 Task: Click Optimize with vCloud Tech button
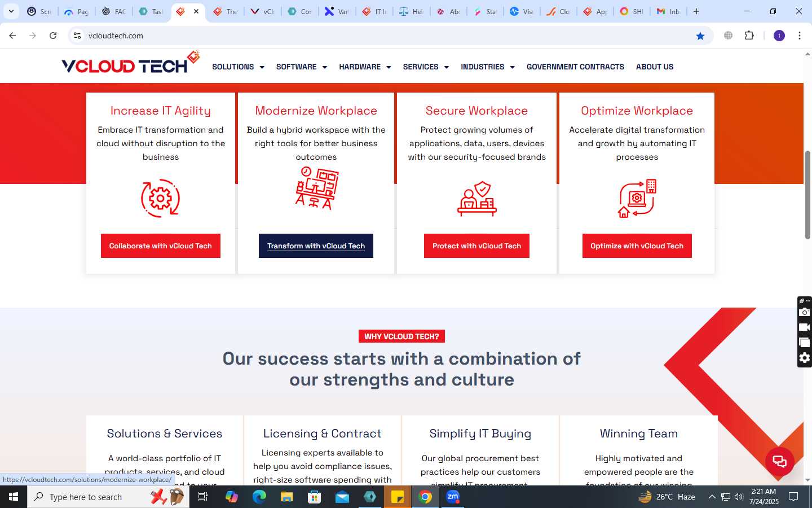click(637, 246)
